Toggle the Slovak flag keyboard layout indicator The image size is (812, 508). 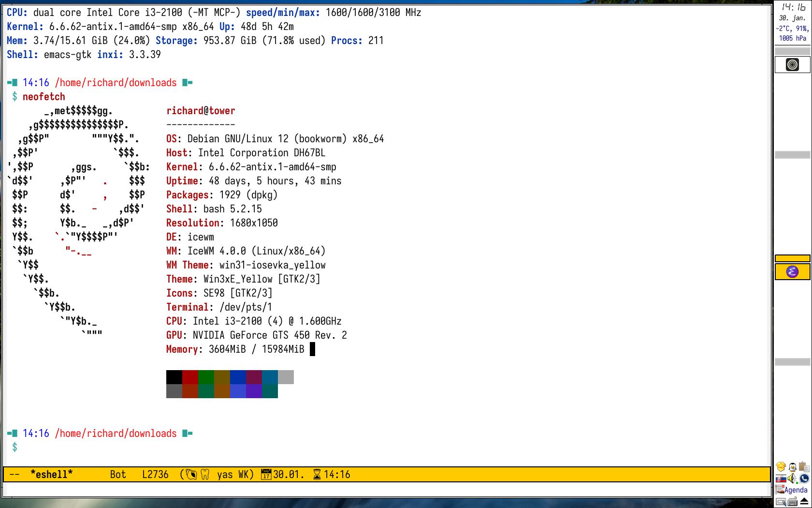click(x=781, y=478)
